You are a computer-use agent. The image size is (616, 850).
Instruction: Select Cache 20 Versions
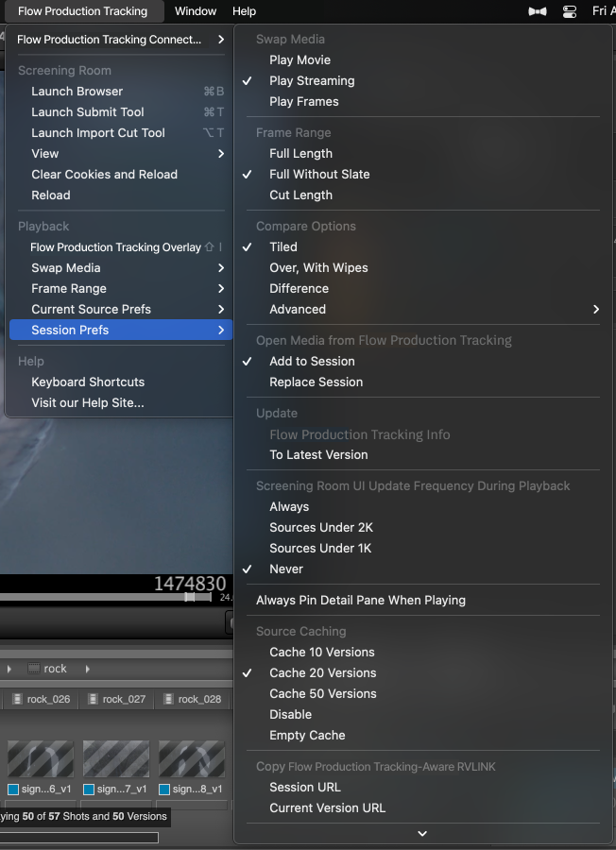[423, 672]
